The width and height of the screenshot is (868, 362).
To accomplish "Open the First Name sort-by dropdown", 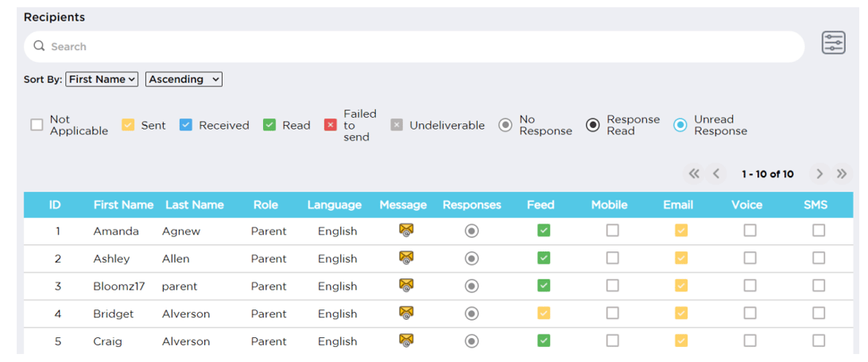I will coord(102,80).
